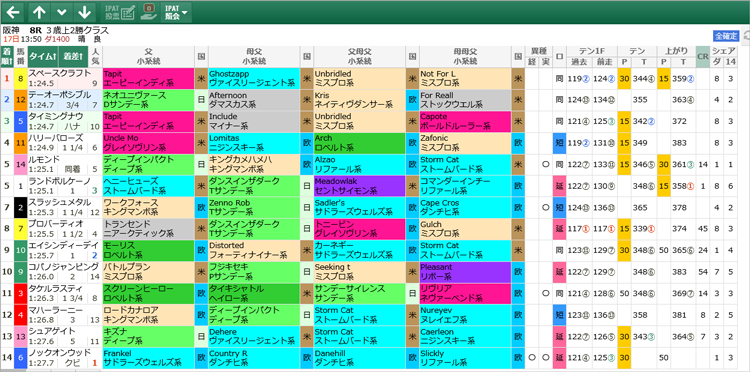
Task: Sort by 着順 column header
Action: (x=7, y=56)
